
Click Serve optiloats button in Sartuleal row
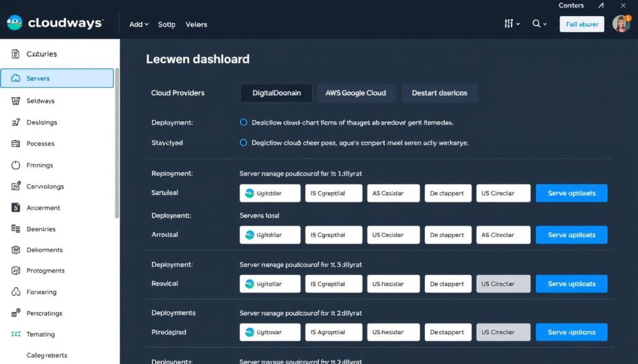[571, 193]
